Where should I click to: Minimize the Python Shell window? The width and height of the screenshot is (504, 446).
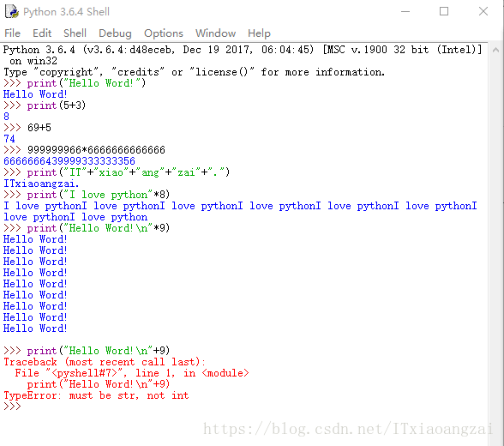pyautogui.click(x=405, y=11)
